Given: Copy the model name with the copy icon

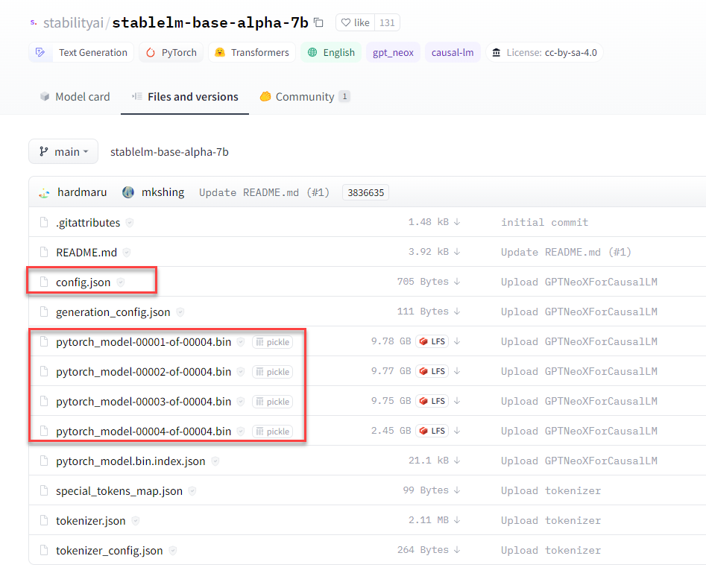Looking at the screenshot, I should [319, 22].
